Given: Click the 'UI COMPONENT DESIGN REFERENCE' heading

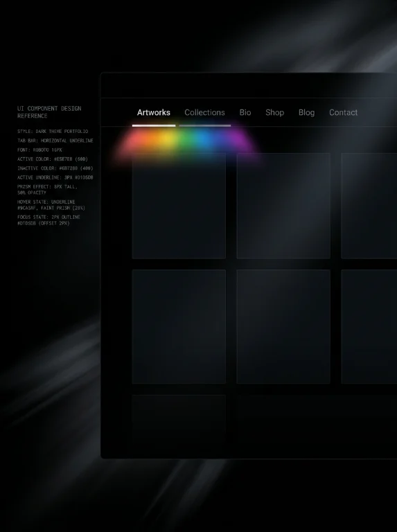Looking at the screenshot, I should pyautogui.click(x=49, y=112).
